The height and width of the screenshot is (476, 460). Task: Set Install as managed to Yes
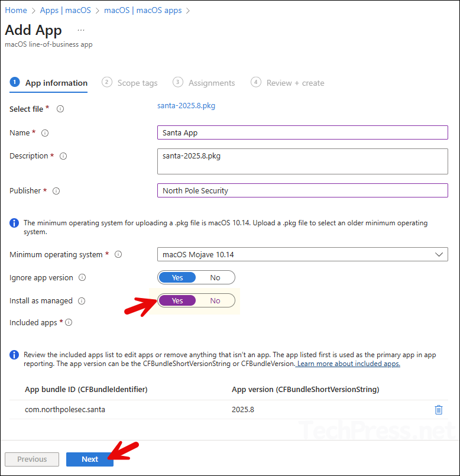(177, 300)
